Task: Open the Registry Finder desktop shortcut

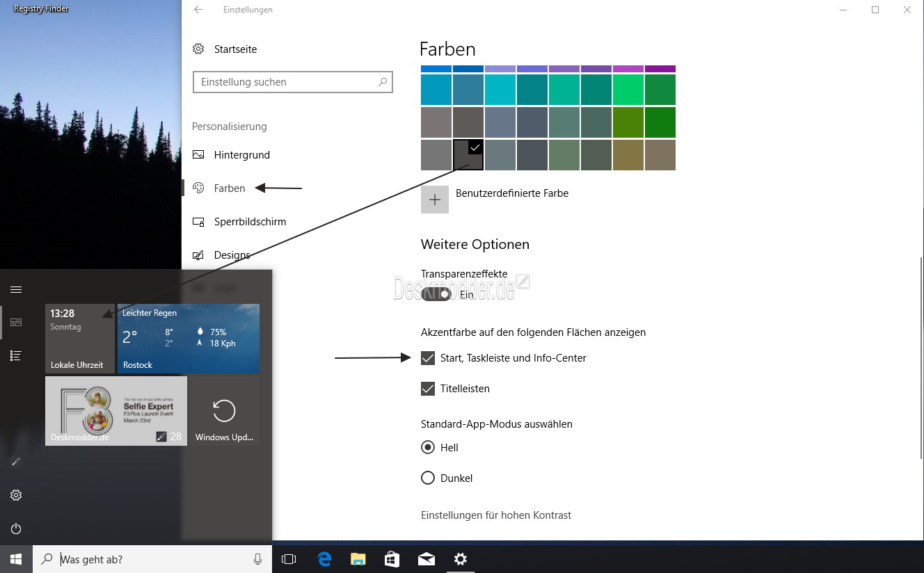Action: coord(42,9)
